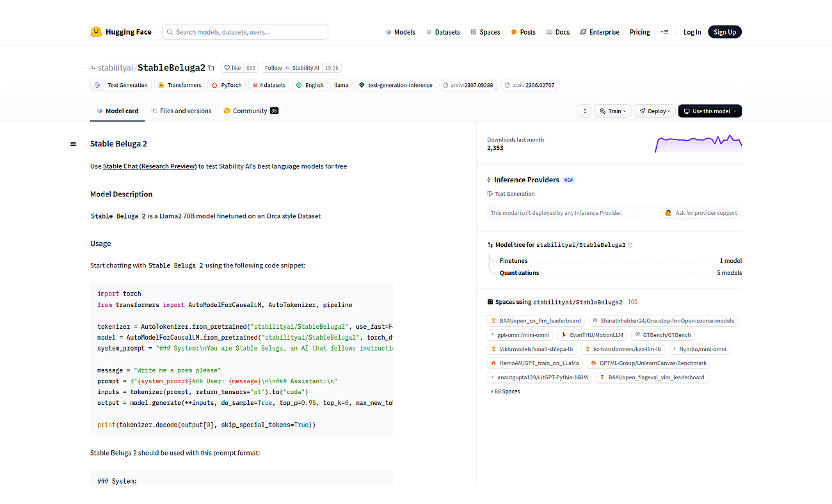This screenshot has width=832, height=504.
Task: Click Ask for provider support
Action: tap(701, 213)
